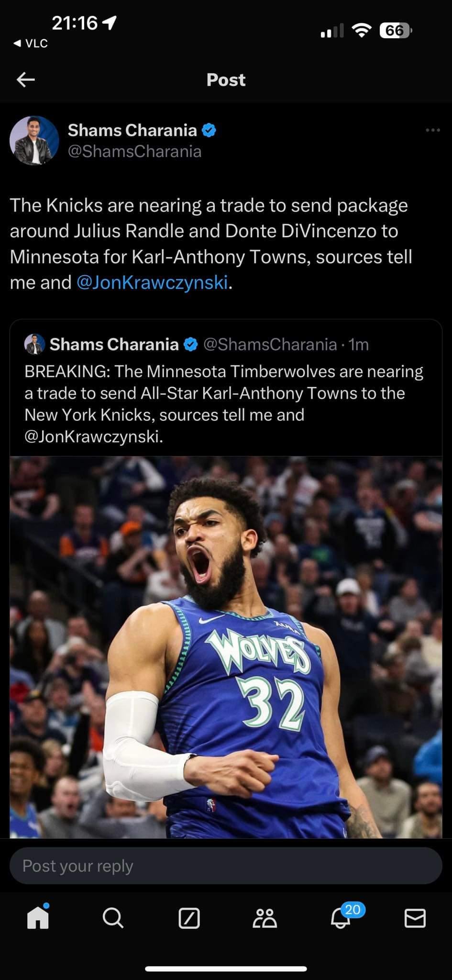Viewport: 452px width, 980px height.
Task: Open the three-dot post options menu
Action: (432, 130)
